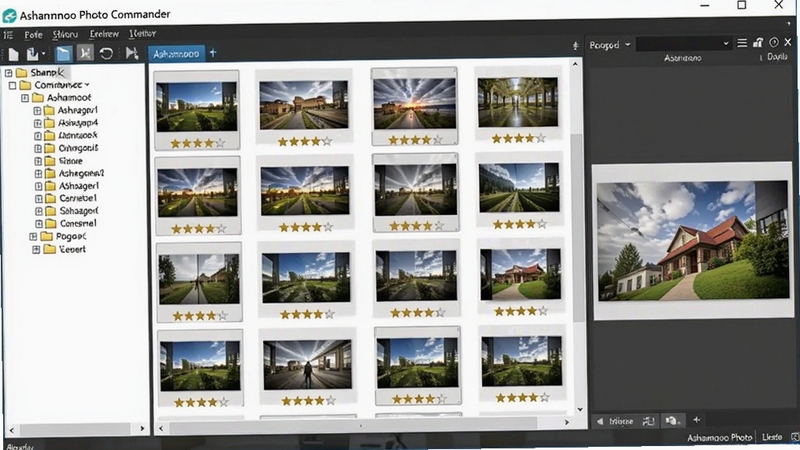Click the back arrow Iniore button under the preview

click(x=615, y=421)
